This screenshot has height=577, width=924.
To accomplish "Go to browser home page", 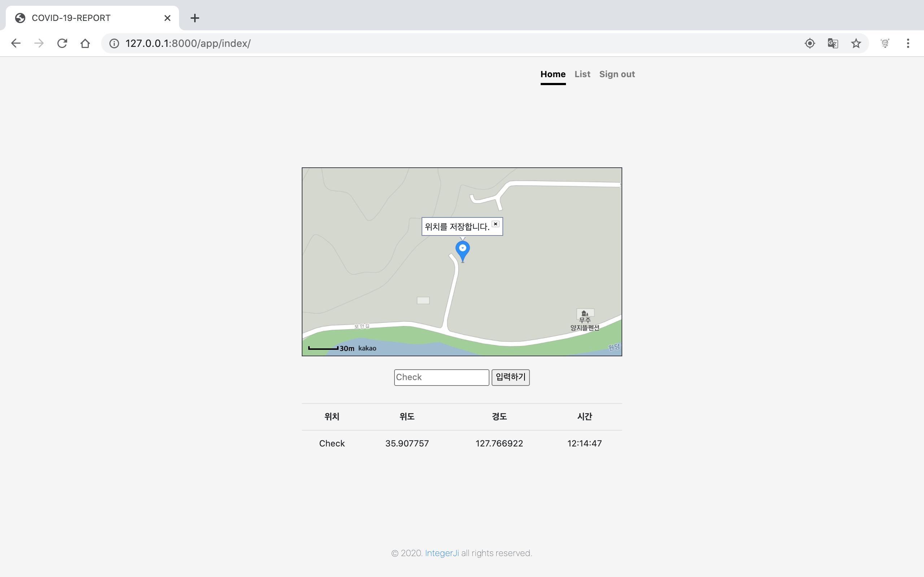I will pos(85,43).
